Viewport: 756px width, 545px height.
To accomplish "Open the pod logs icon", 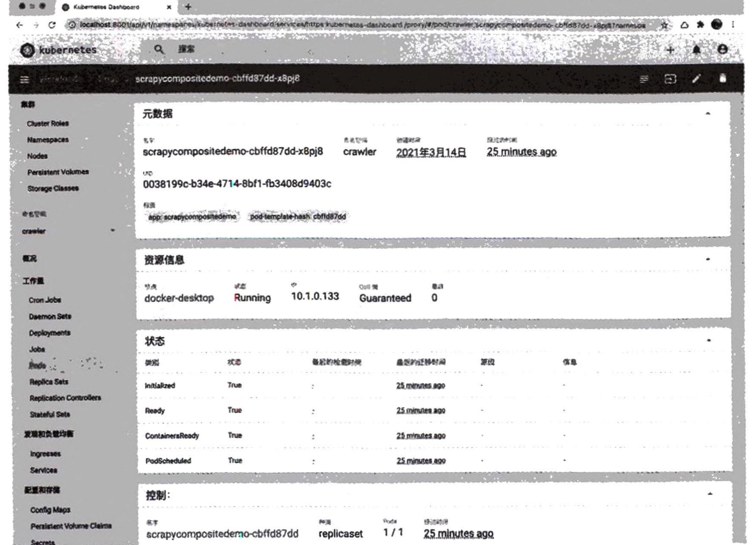I will coord(644,79).
